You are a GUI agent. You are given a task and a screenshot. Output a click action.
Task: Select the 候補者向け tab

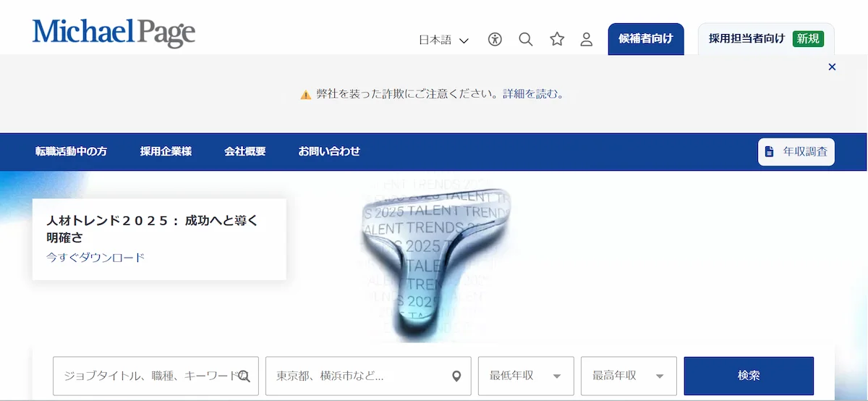tap(646, 39)
